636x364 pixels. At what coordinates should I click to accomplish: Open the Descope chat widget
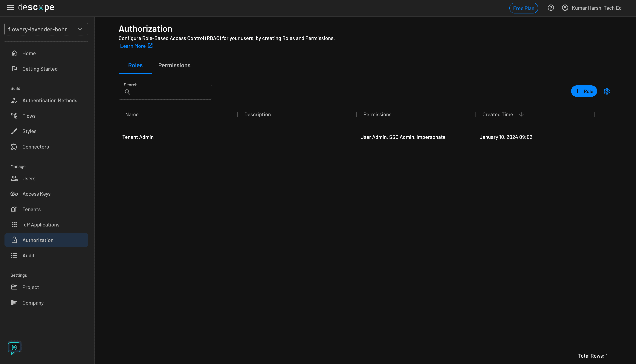click(14, 348)
